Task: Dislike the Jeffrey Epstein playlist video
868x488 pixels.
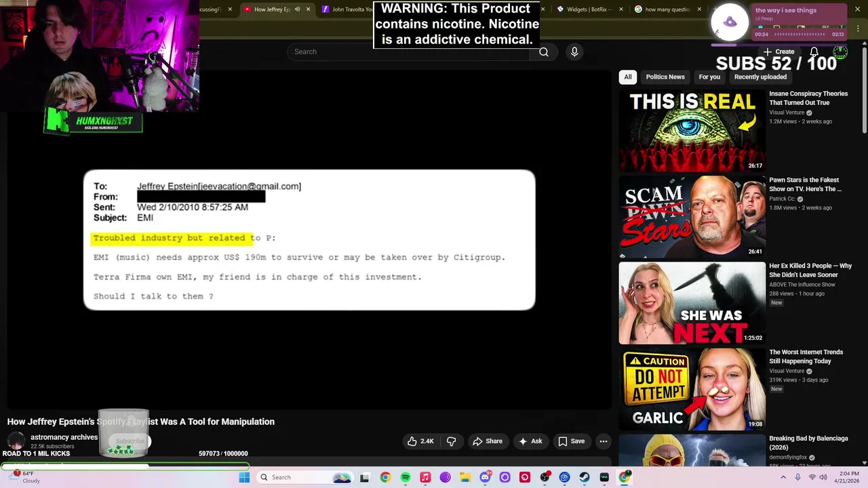Action: pyautogui.click(x=451, y=441)
